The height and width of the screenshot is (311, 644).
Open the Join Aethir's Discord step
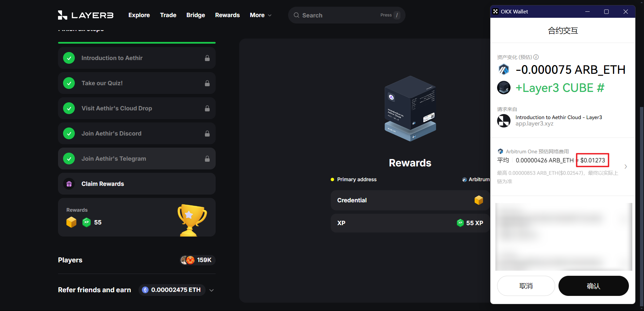(137, 134)
